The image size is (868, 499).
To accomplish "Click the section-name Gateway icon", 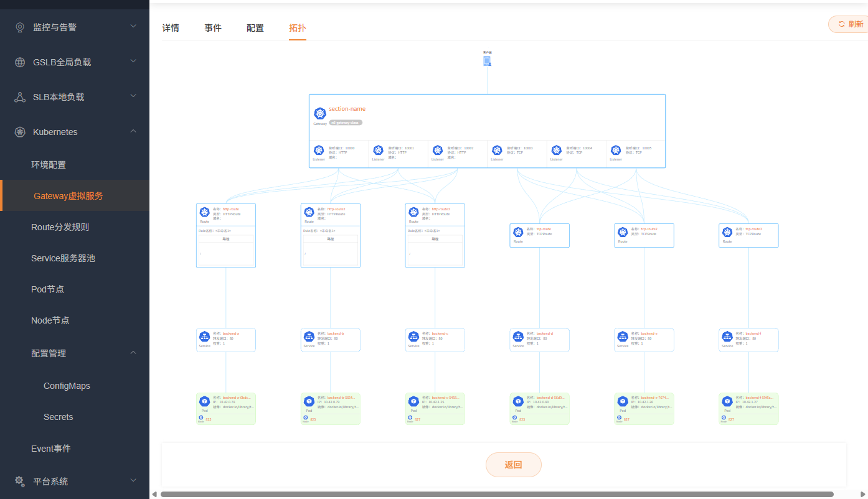I will pyautogui.click(x=320, y=114).
